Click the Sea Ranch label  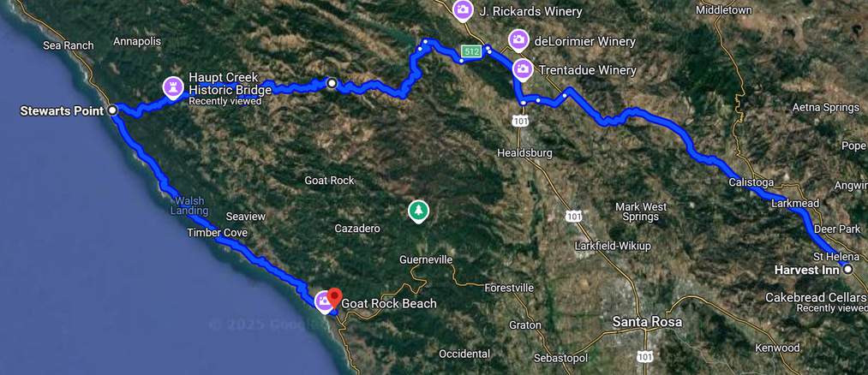pyautogui.click(x=69, y=45)
